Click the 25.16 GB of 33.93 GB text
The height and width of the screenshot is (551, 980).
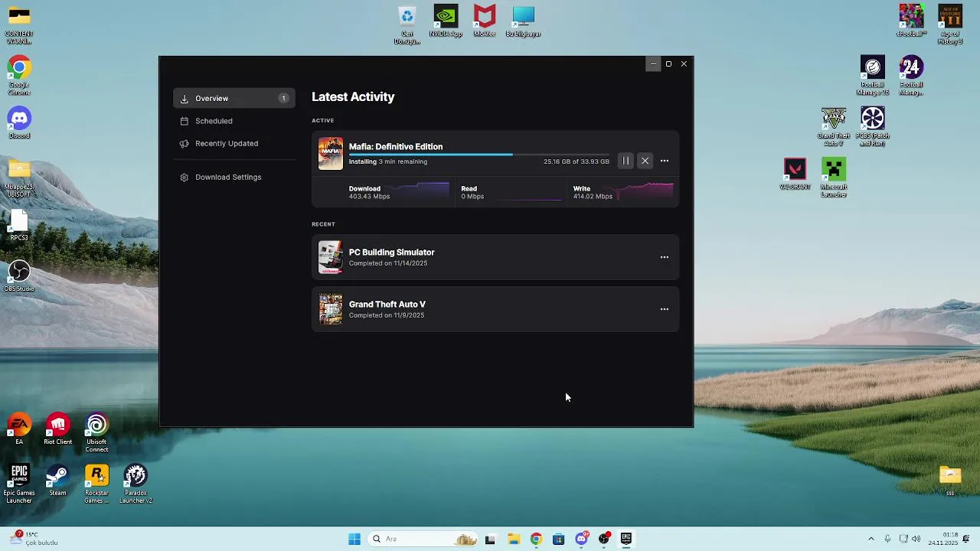pos(577,161)
